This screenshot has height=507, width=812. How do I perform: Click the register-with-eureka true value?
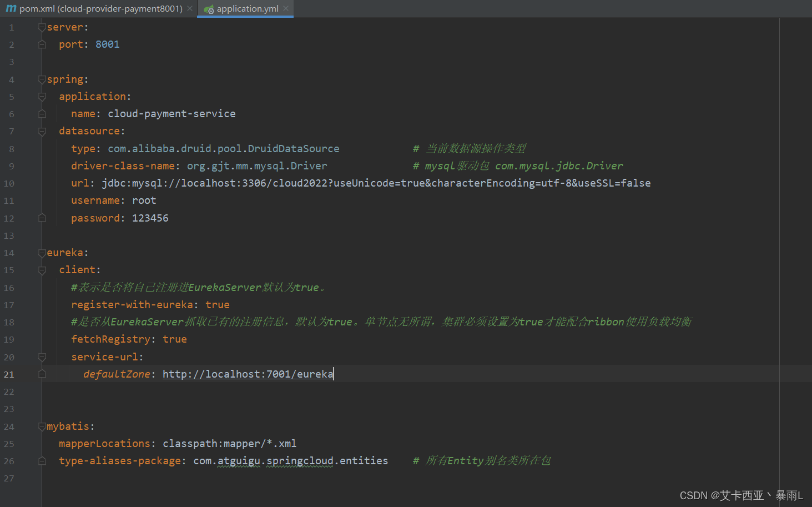point(218,304)
